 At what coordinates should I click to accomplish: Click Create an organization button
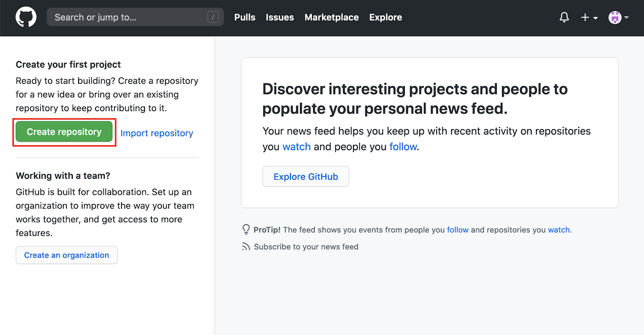coord(66,255)
